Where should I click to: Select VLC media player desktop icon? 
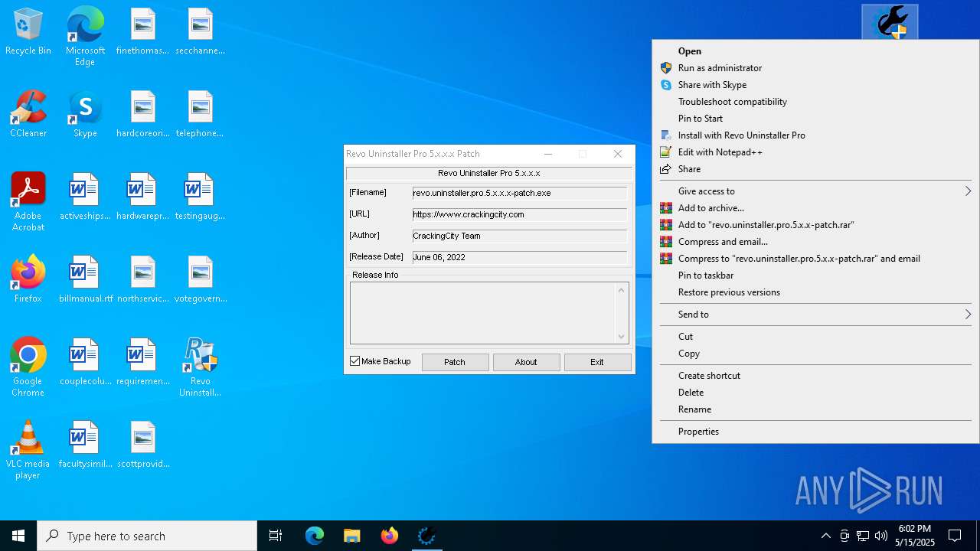pyautogui.click(x=28, y=450)
